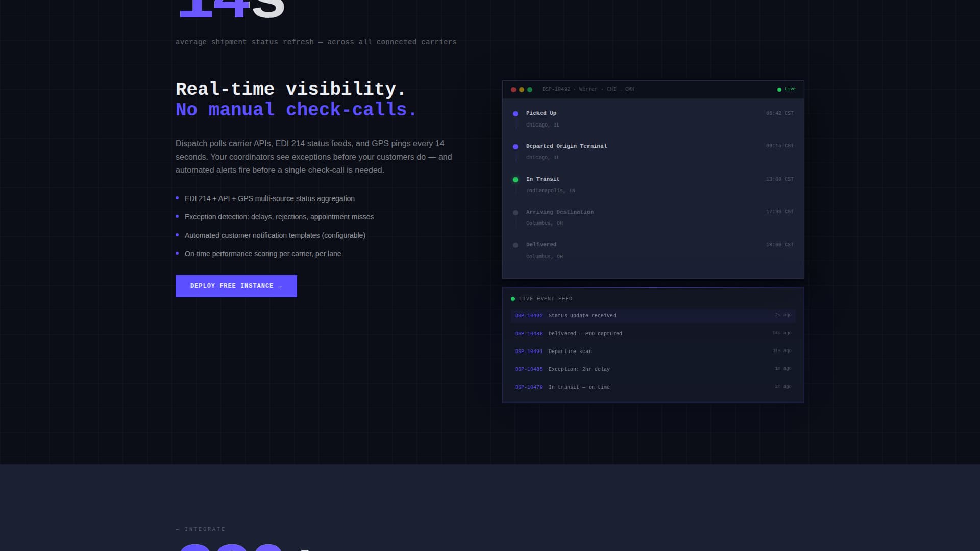Click the 17:30 CST timestamp

[780, 212]
